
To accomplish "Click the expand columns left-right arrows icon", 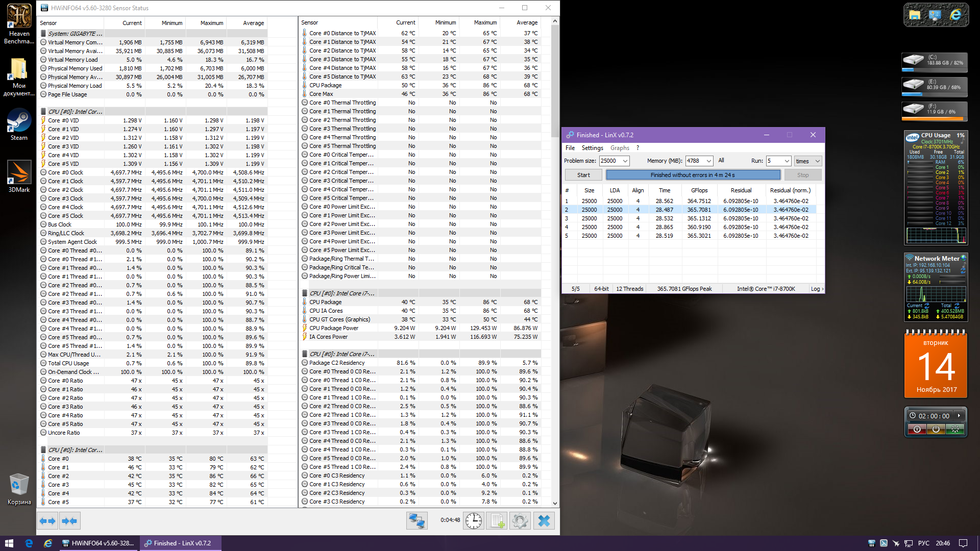I will point(47,521).
